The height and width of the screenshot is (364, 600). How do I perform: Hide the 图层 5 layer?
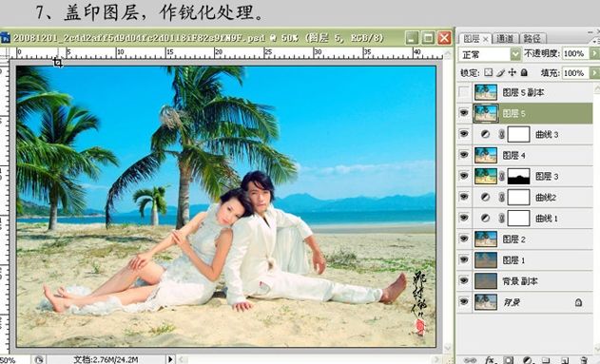pos(464,113)
